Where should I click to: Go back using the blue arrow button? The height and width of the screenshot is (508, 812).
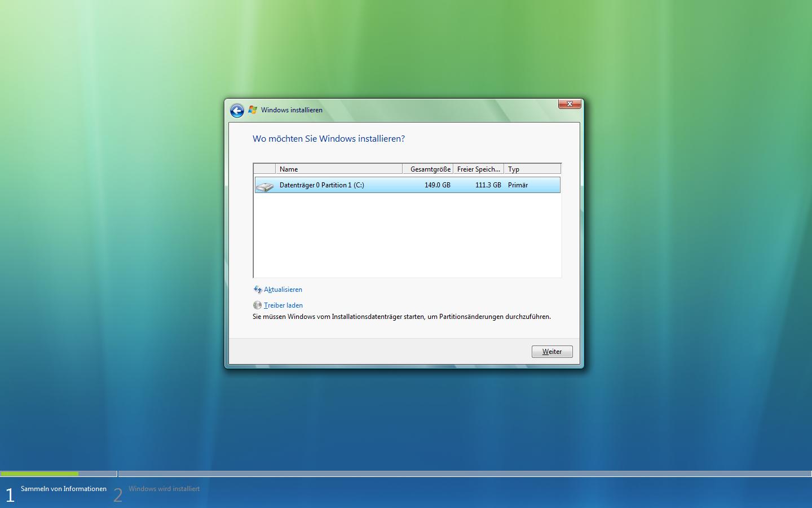coord(237,111)
